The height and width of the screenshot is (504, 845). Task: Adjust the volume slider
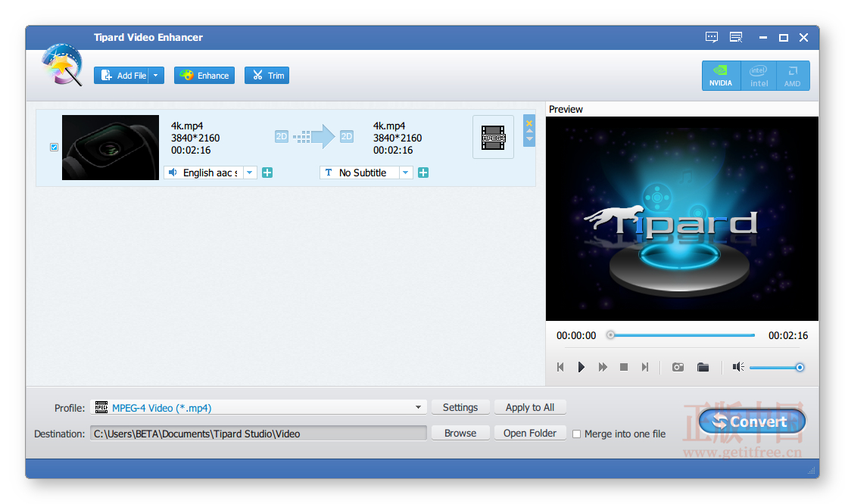click(800, 367)
